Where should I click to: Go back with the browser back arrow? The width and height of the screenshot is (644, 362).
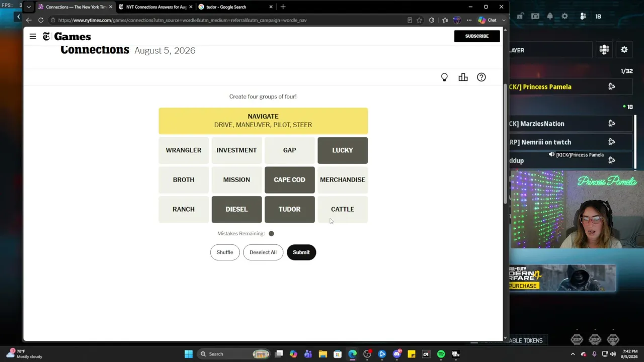point(29,20)
